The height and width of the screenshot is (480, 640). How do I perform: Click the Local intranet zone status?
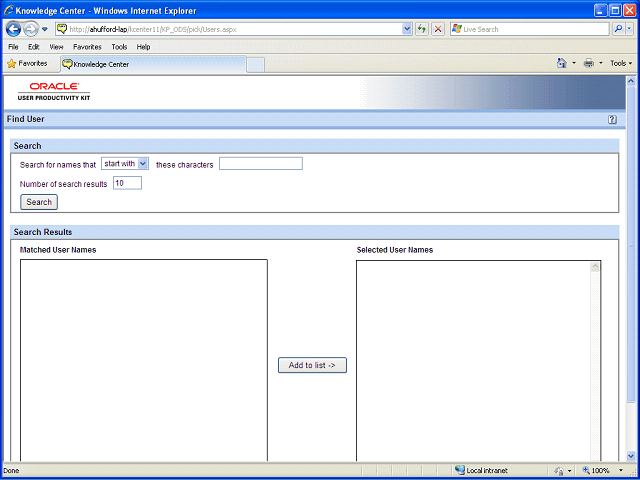pyautogui.click(x=481, y=471)
